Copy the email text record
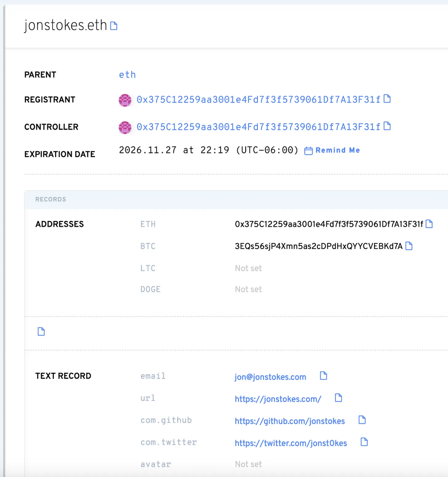 pos(323,376)
